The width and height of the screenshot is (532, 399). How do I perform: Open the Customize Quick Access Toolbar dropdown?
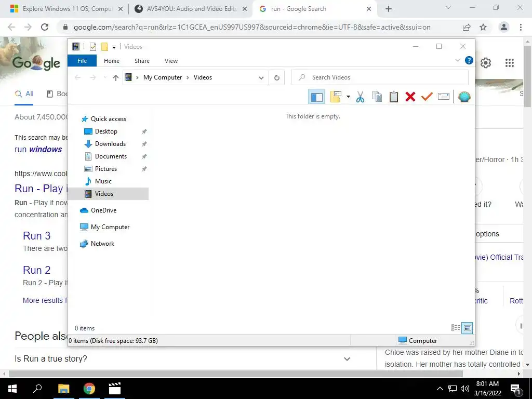tap(114, 47)
